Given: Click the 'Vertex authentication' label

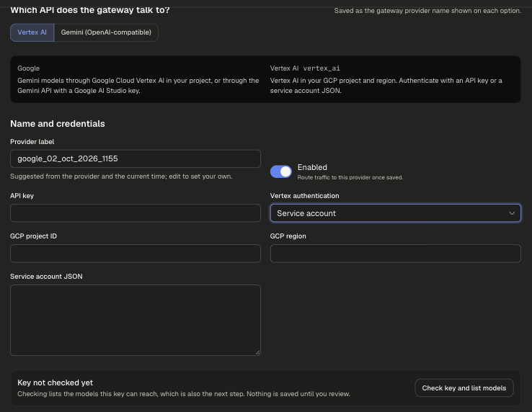Looking at the screenshot, I should point(304,196).
